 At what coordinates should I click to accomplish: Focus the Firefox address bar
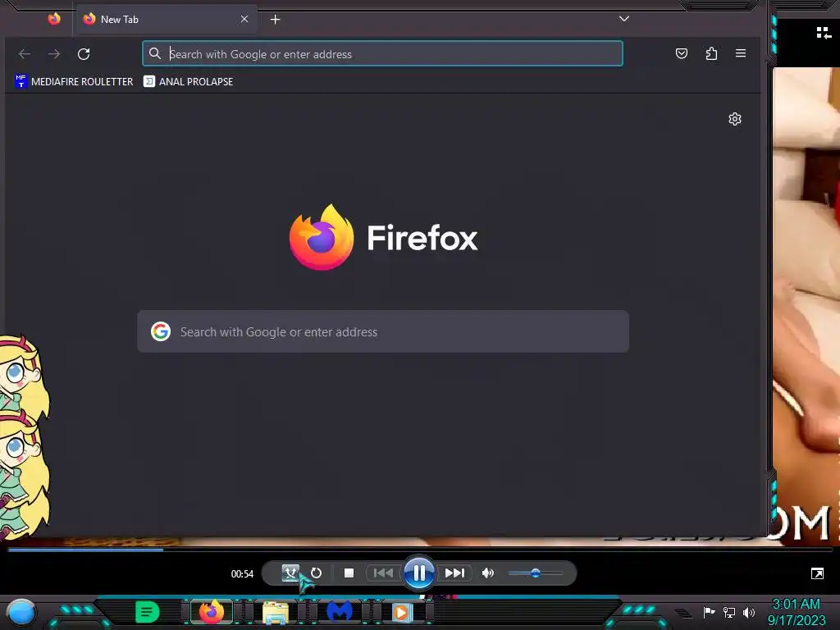pos(382,53)
